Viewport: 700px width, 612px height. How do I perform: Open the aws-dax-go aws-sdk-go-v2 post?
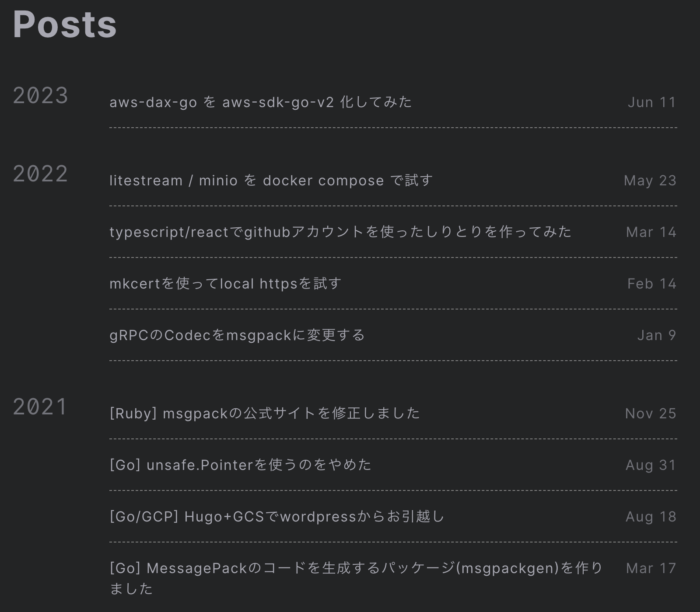point(260,102)
